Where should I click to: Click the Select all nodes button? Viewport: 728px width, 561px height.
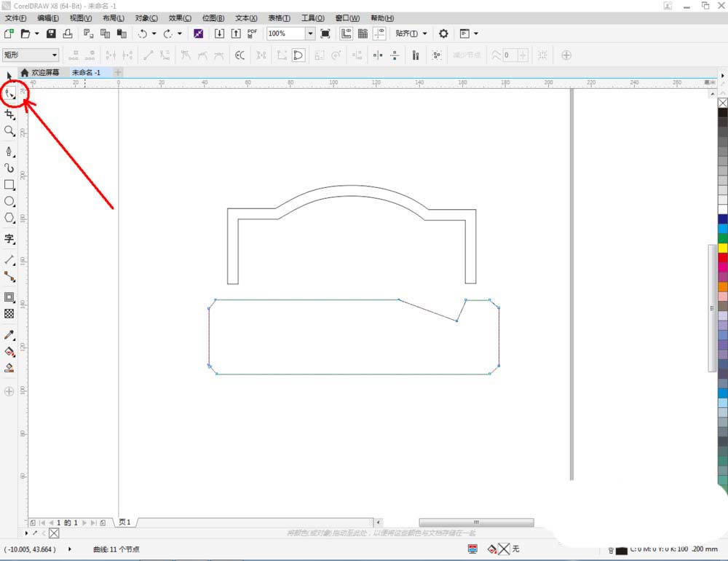pos(436,55)
